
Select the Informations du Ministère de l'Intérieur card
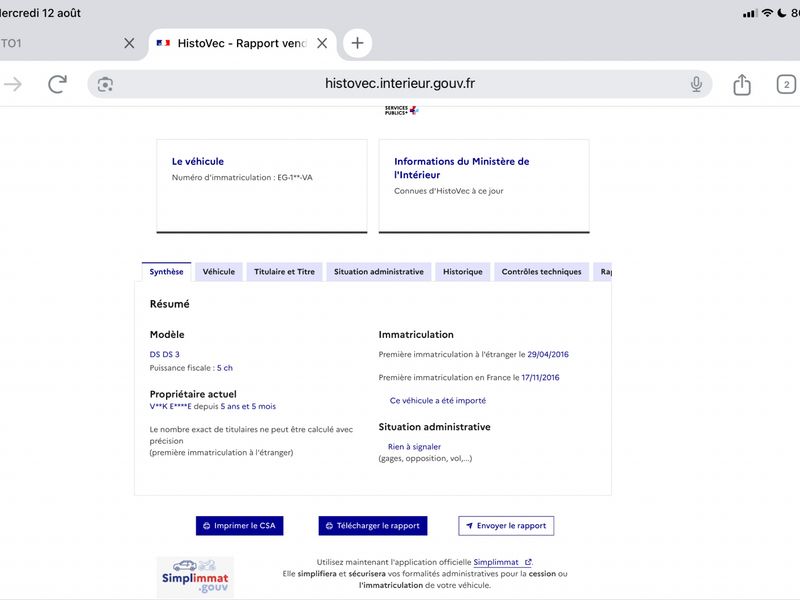coord(484,186)
